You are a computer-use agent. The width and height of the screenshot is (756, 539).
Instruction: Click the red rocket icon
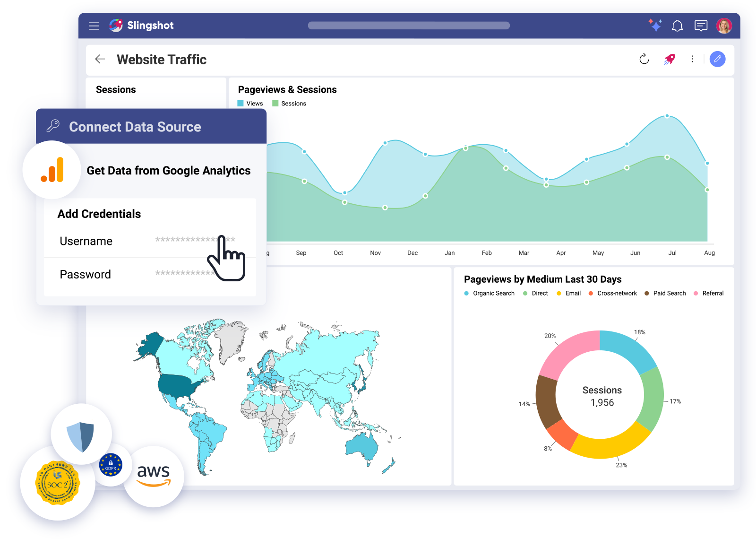click(669, 59)
